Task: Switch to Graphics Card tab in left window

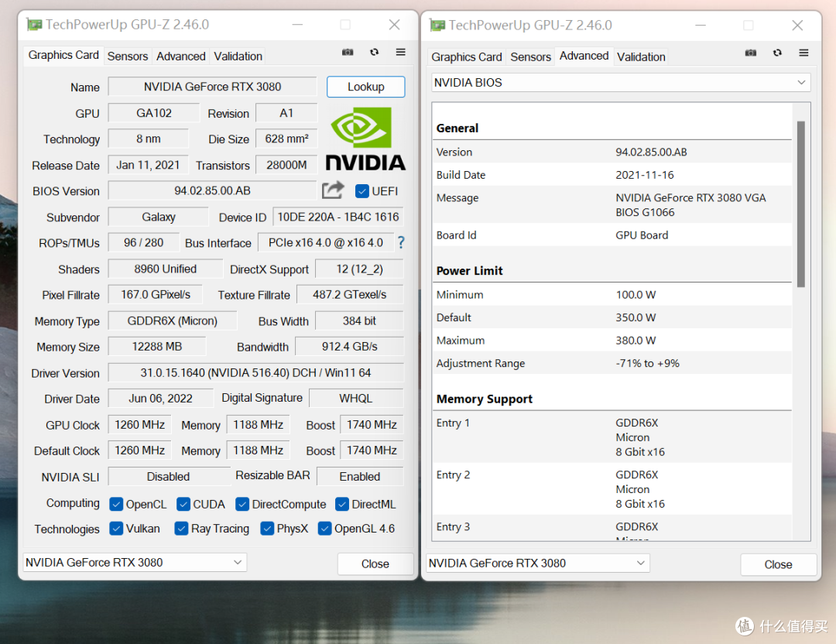Action: coord(63,55)
